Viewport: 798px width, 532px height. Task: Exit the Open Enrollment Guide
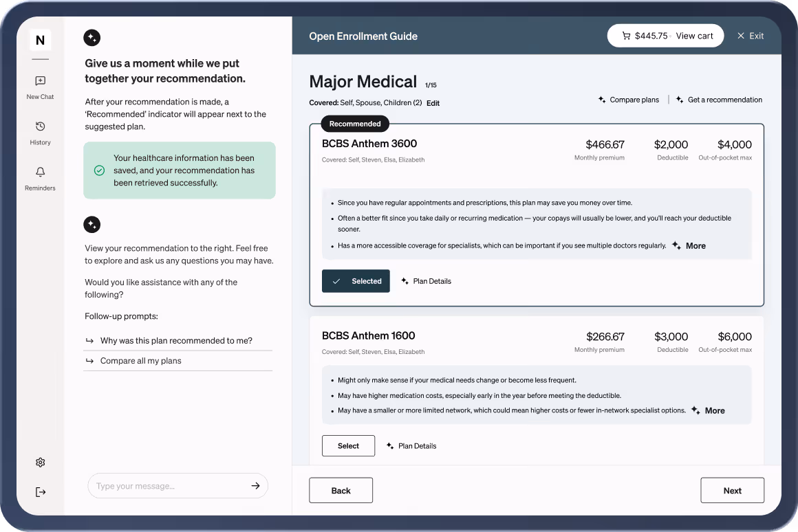tap(751, 36)
